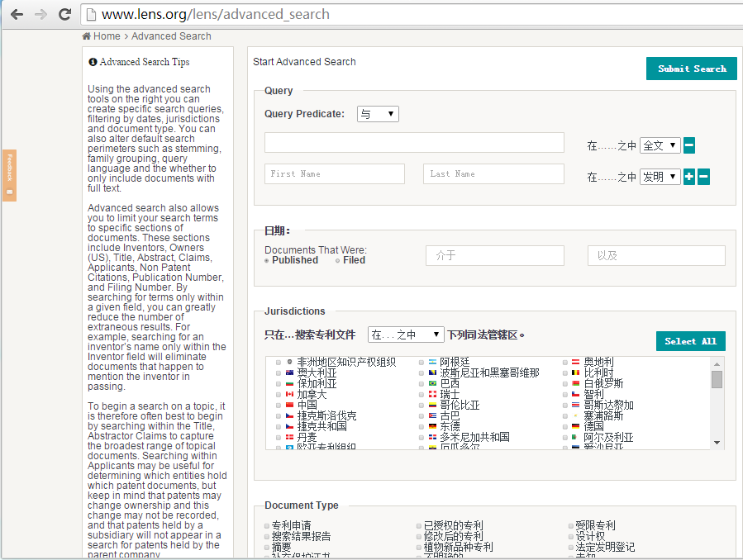This screenshot has width=743, height=560.
Task: Check the 德国 jurisdiction checkbox
Action: tap(564, 426)
